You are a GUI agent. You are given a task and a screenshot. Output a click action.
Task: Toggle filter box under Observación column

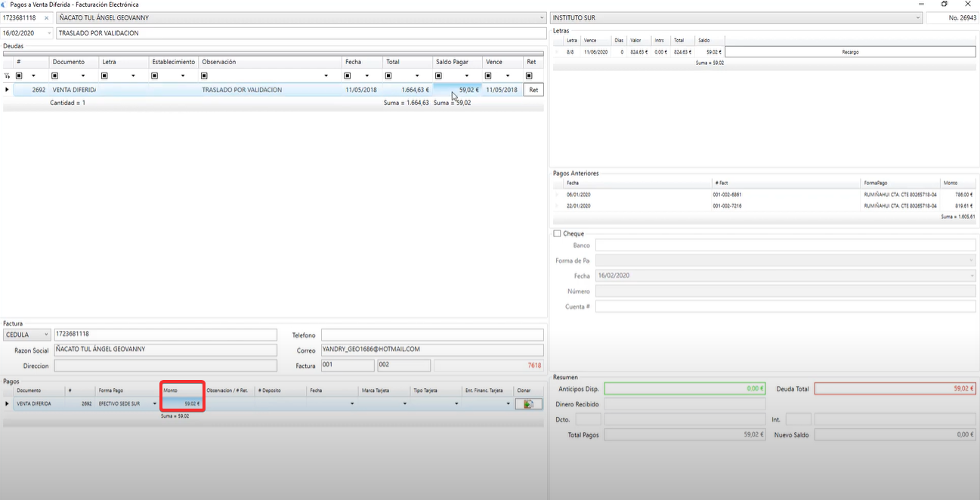pos(205,76)
